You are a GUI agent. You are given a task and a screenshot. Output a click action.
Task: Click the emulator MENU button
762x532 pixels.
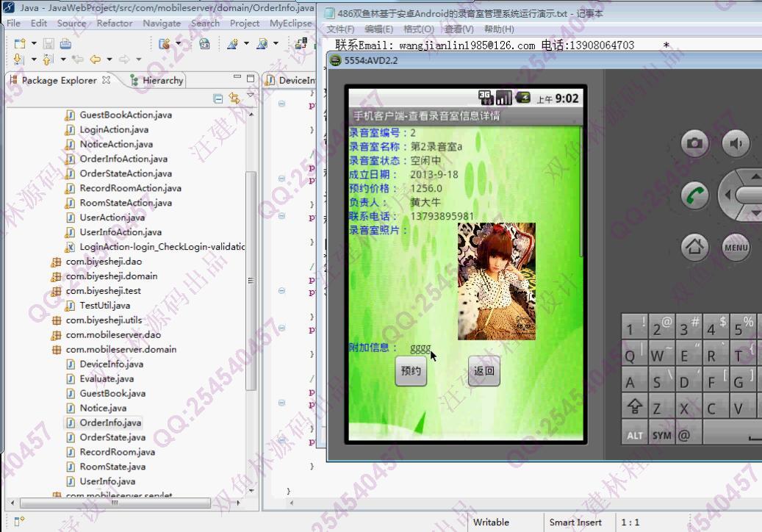736,247
